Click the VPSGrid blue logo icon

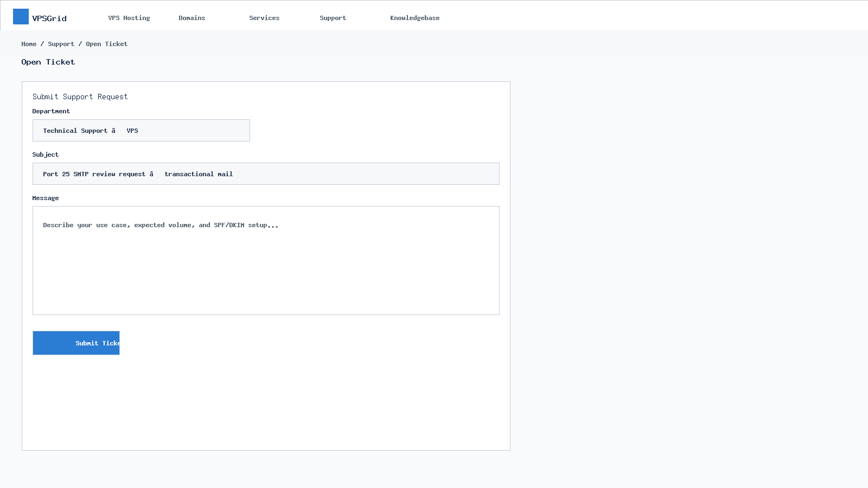click(21, 17)
